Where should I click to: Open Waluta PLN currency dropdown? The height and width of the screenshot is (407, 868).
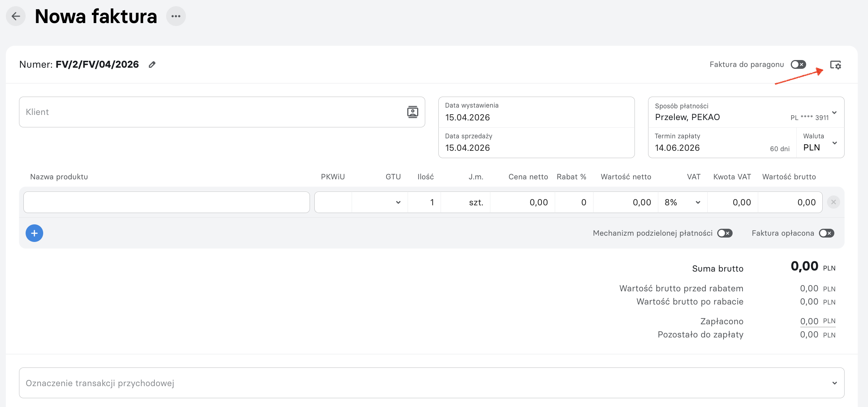tap(820, 143)
